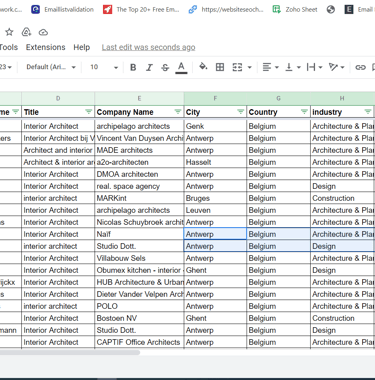
Task: Click the globe bookmark icon
Action: click(x=331, y=9)
